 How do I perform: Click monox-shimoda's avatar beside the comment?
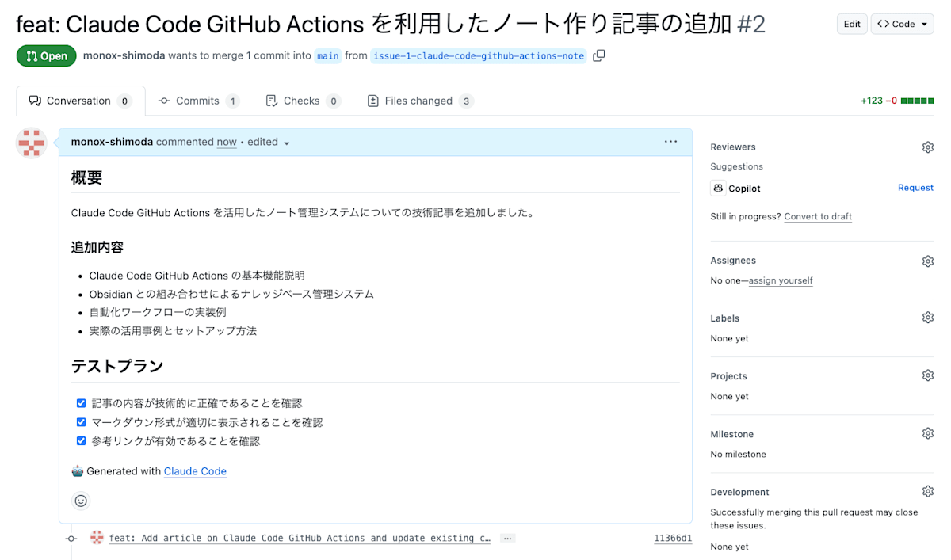32,143
